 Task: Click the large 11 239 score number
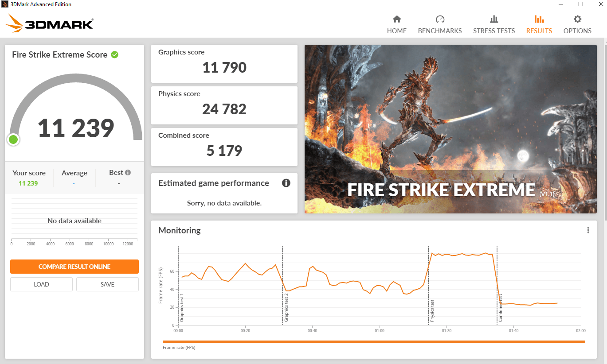coord(76,128)
